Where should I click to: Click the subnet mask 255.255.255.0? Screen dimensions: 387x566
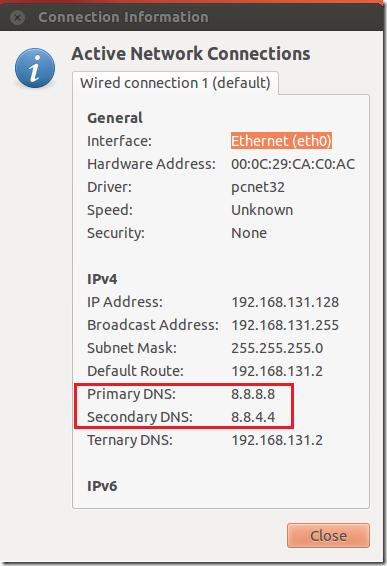(277, 348)
